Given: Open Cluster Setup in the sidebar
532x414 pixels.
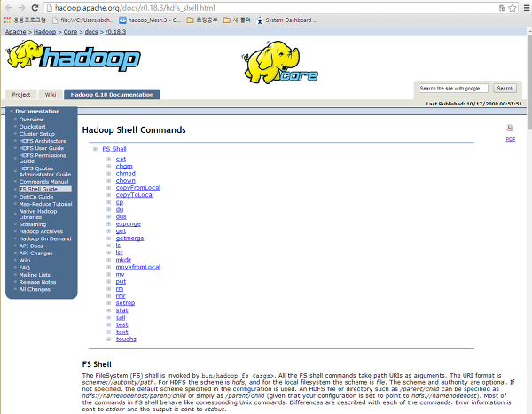Looking at the screenshot, I should [x=36, y=134].
